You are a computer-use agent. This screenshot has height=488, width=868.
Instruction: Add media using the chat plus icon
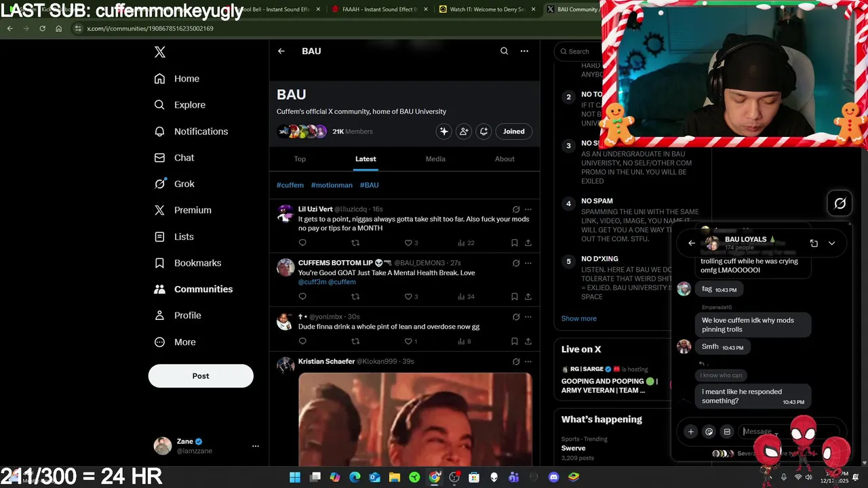click(x=691, y=432)
